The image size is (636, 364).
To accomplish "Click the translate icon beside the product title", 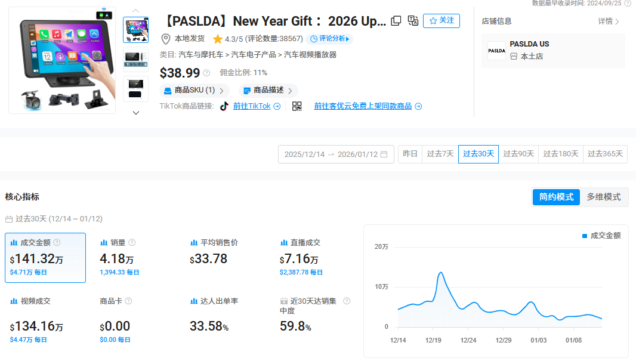I will pyautogui.click(x=412, y=21).
